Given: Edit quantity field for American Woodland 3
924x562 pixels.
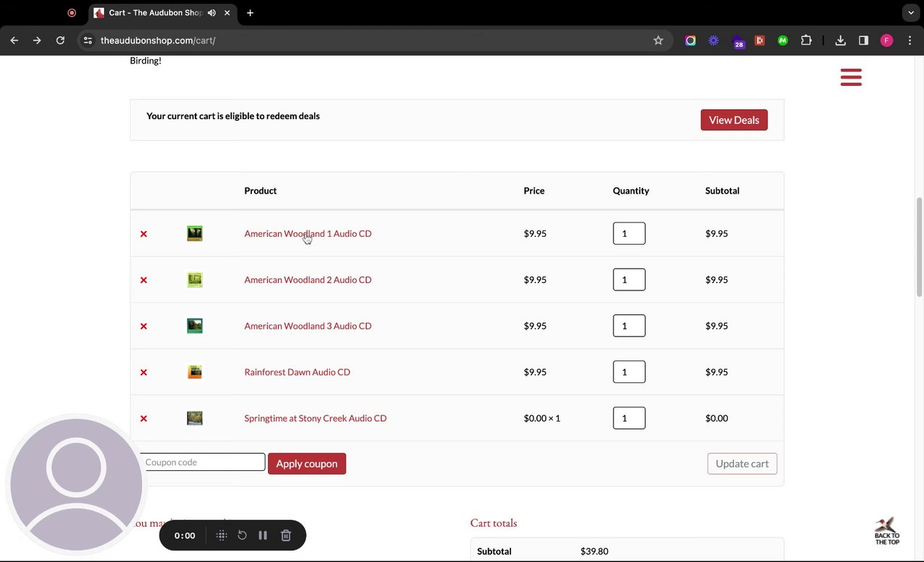Looking at the screenshot, I should coord(629,326).
